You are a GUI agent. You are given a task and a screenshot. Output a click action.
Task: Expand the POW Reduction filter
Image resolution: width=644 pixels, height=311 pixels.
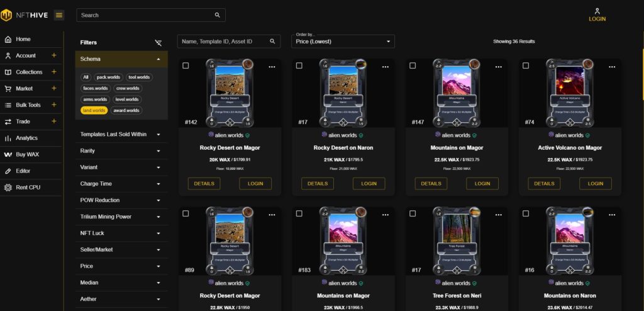tap(121, 200)
